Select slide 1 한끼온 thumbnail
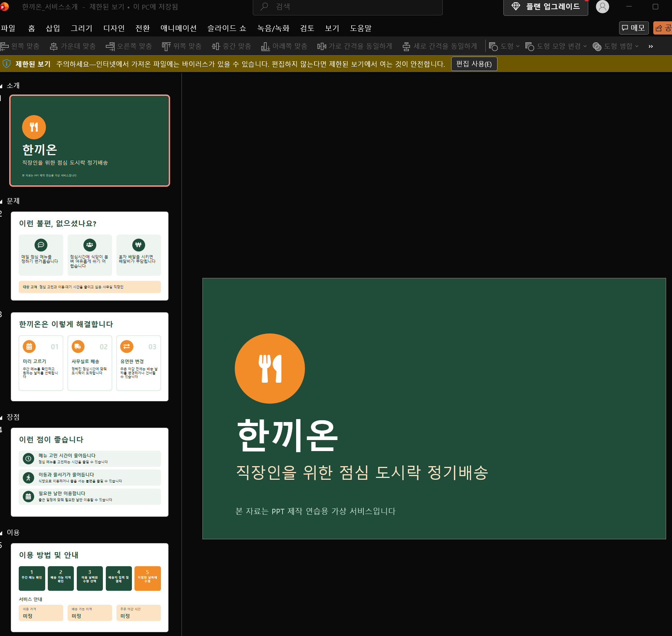 pos(90,141)
